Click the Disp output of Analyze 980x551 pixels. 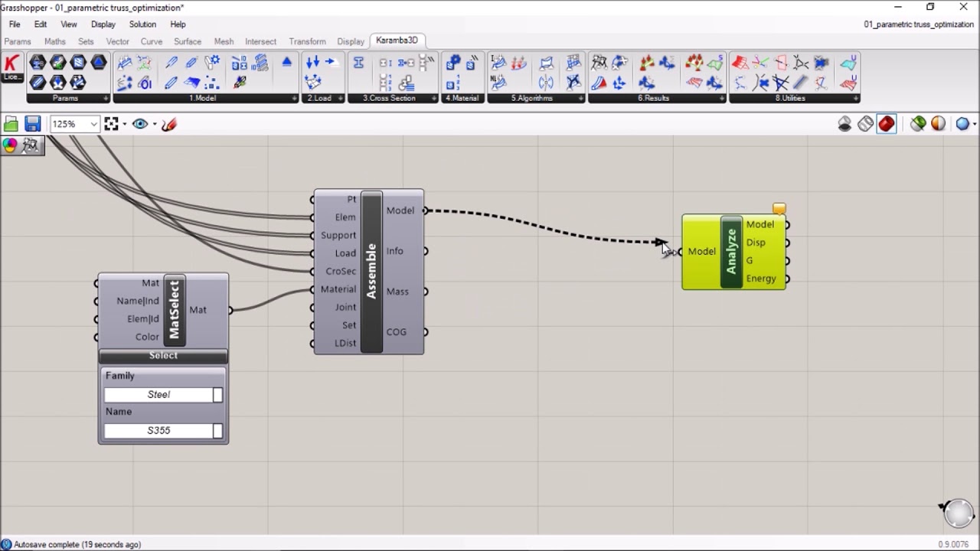click(756, 243)
